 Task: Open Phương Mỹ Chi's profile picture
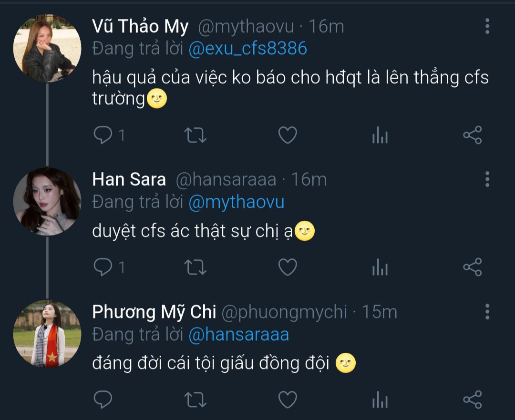[x=47, y=334]
